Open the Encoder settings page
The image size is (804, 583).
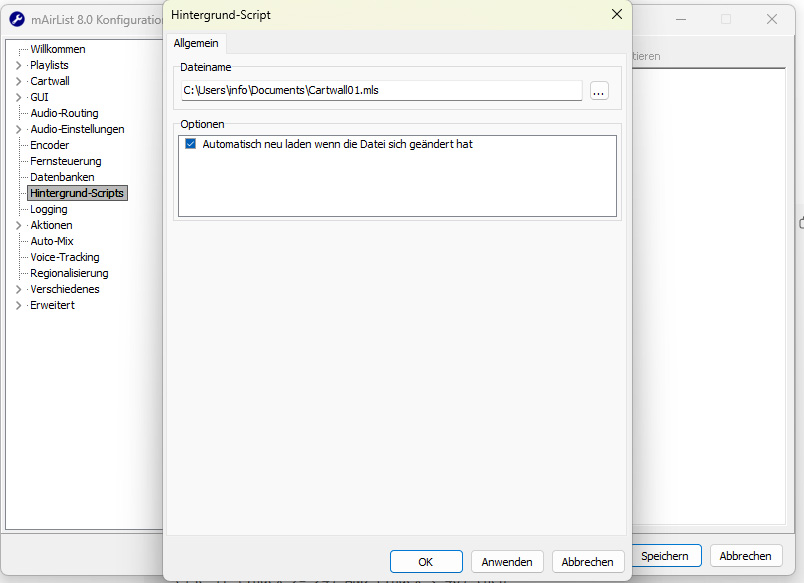click(x=49, y=145)
